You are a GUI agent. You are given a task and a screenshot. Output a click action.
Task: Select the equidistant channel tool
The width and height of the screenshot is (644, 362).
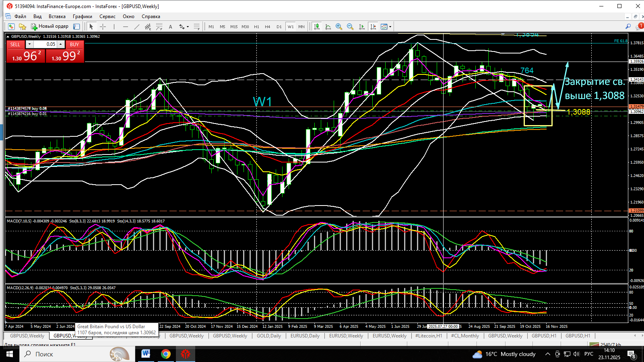pos(148,27)
